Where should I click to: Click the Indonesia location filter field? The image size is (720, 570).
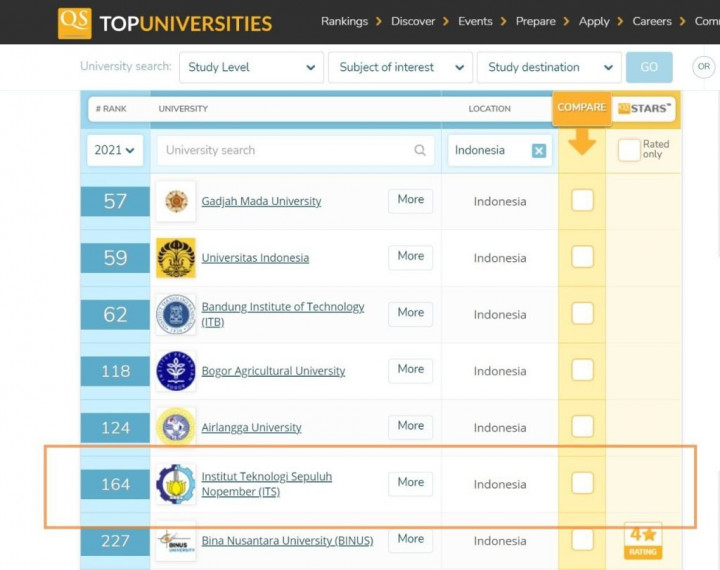click(x=500, y=150)
